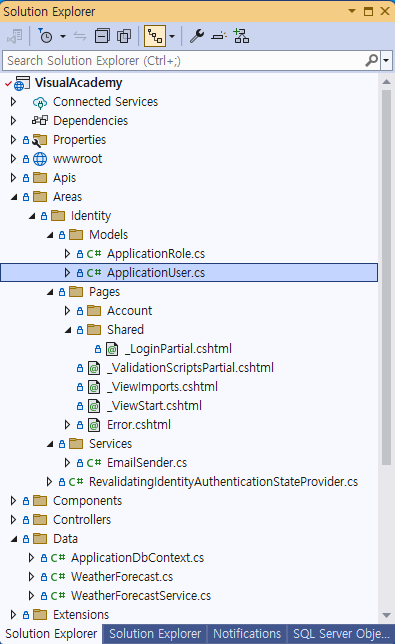
Task: Click the VisualAcademy web project icon
Action: (22, 83)
